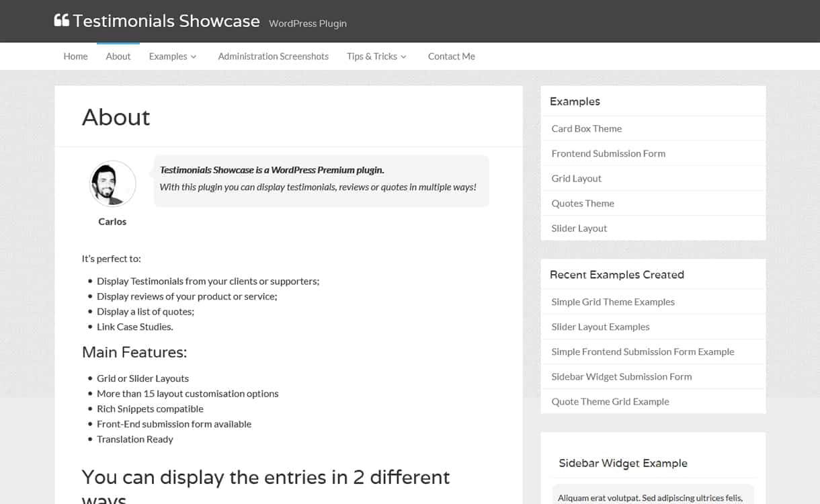Click Carlos's avatar photo

[x=112, y=183]
